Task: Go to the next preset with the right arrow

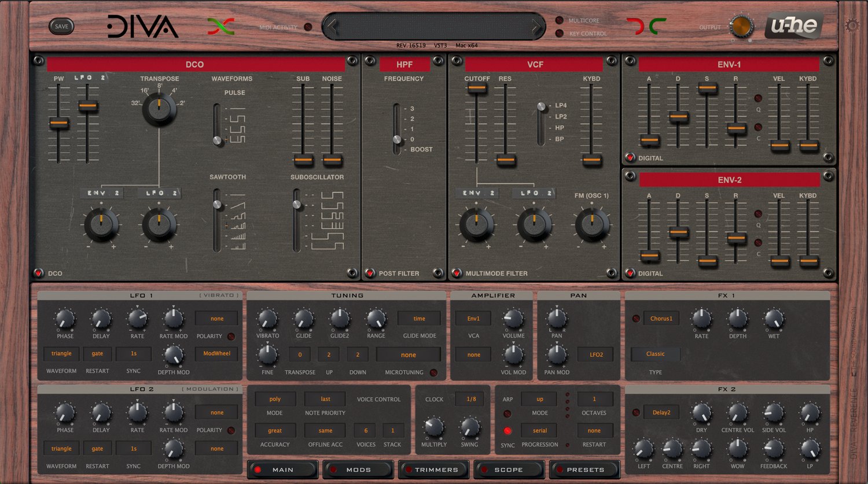Action: [x=536, y=26]
